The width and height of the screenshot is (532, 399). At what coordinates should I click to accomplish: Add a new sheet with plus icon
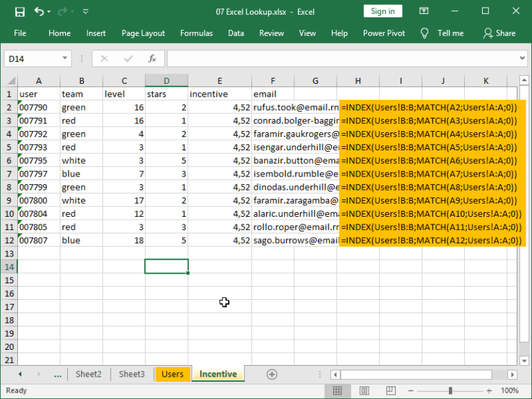[x=272, y=374]
